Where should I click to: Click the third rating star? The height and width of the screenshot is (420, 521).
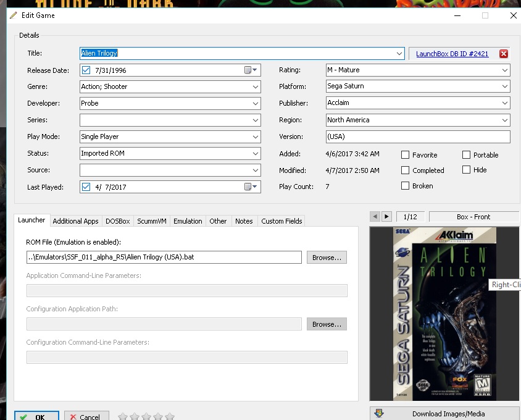point(146,416)
